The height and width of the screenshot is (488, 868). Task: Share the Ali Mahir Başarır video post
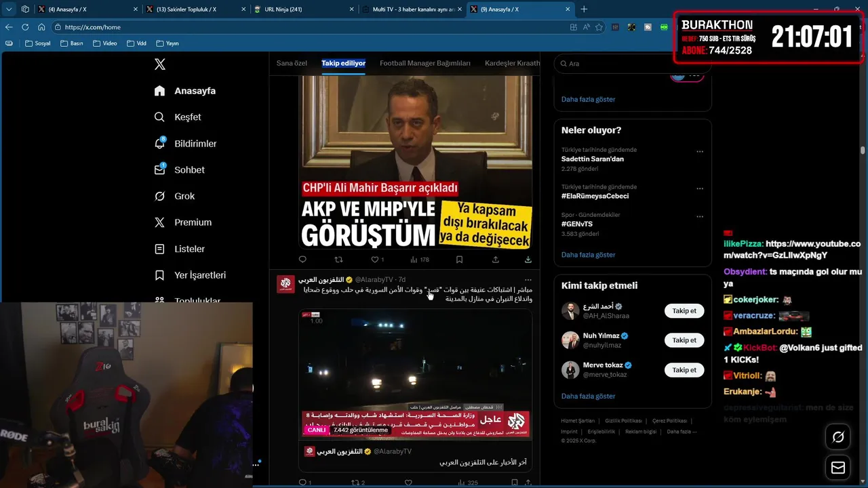(496, 260)
